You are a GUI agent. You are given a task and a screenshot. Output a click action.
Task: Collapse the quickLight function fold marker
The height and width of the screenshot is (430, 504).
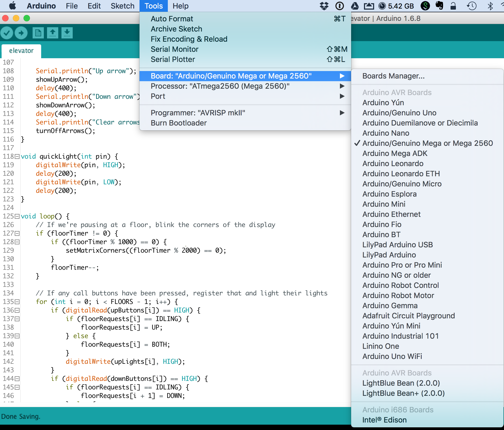click(x=17, y=157)
